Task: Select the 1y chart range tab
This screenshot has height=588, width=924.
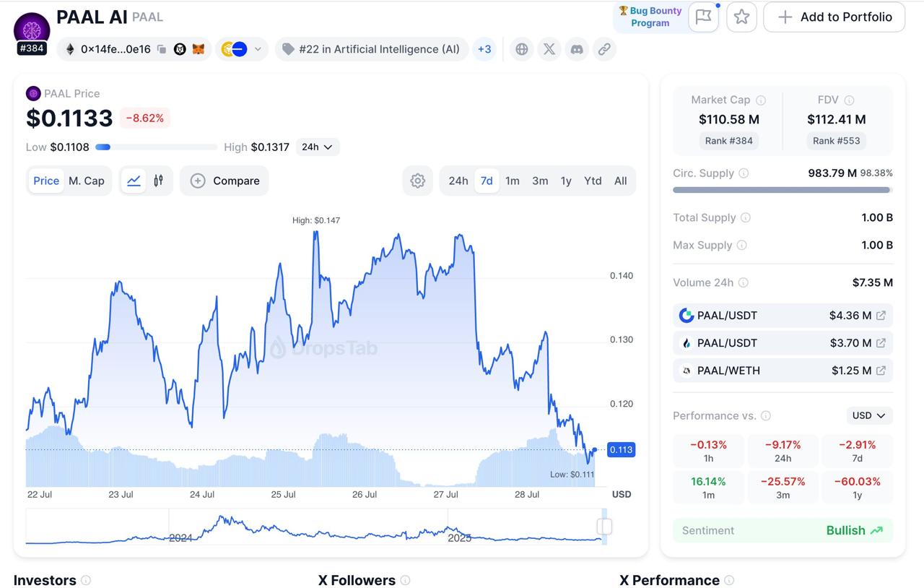Action: click(566, 181)
